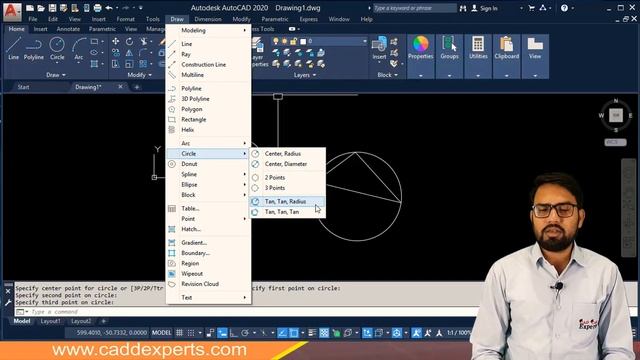Image resolution: width=640 pixels, height=360 pixels.
Task: Open Hatch from the Draw menu
Action: point(208,229)
